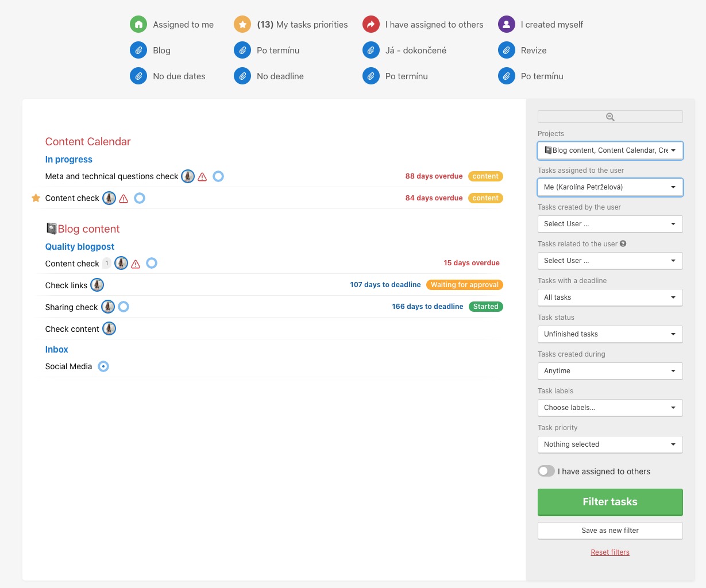
Task: Open the I created myself filter
Action: point(552,25)
